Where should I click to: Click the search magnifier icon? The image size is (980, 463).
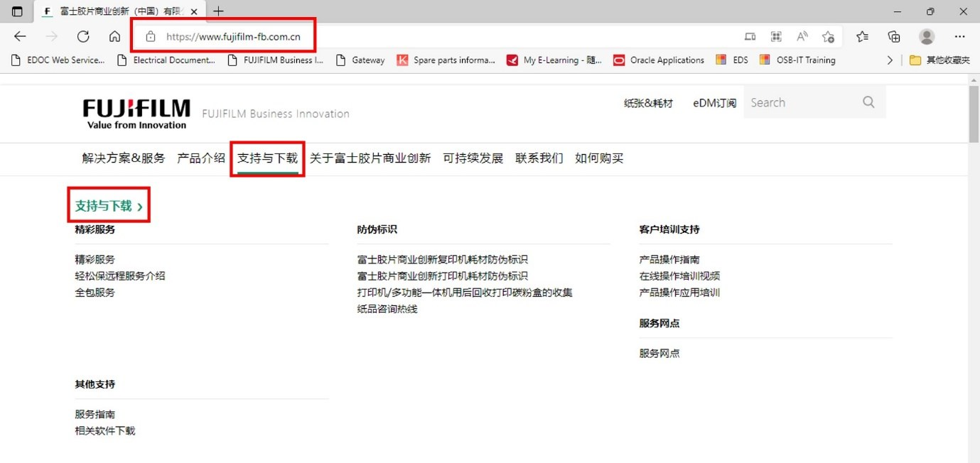click(x=868, y=102)
